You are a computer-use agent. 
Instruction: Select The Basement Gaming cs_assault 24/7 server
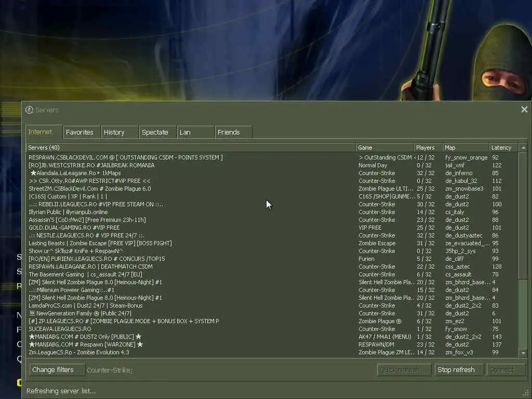tap(273, 274)
